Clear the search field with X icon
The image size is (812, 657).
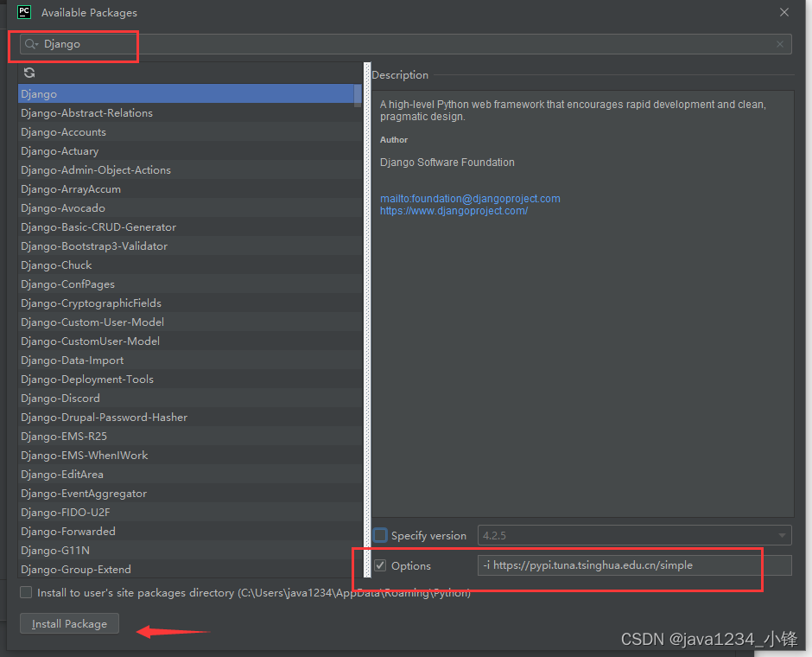780,44
